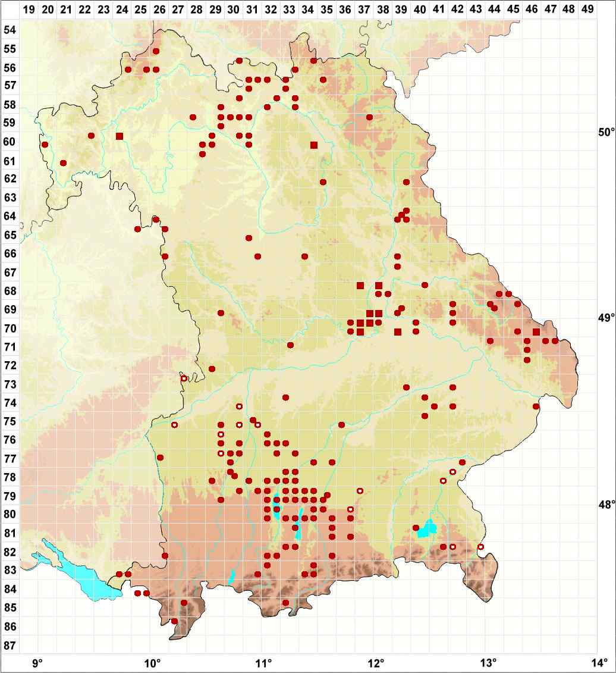
Task: Select row number 64
Action: (10, 216)
